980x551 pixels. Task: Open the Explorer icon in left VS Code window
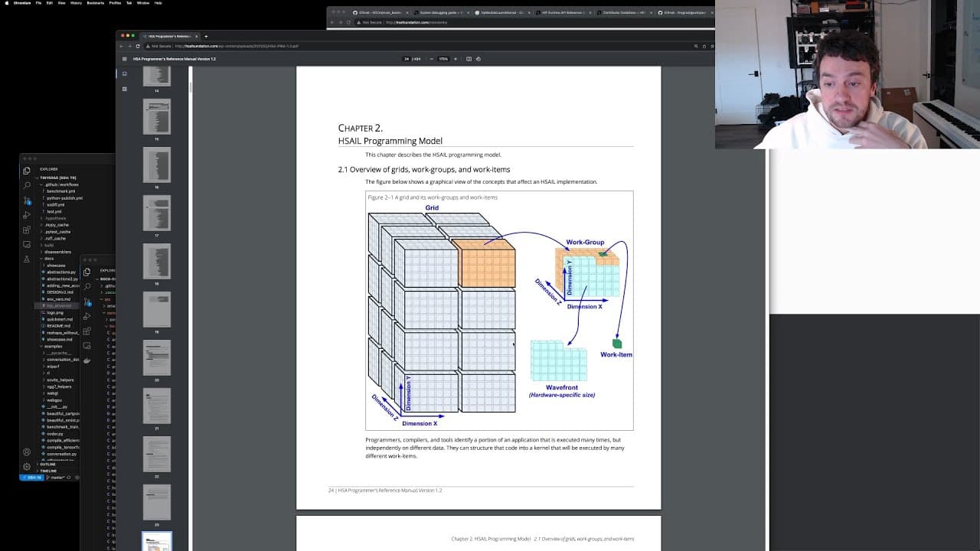point(27,171)
